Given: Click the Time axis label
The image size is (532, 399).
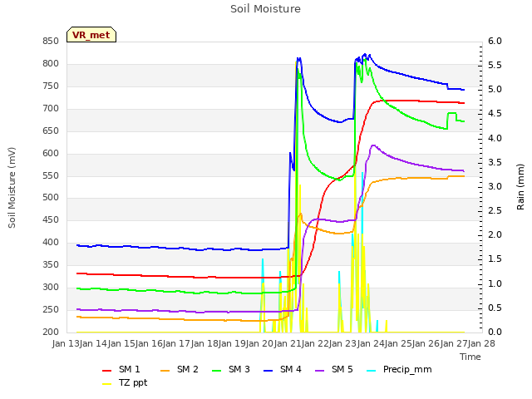Looking at the screenshot, I should coord(470,357).
